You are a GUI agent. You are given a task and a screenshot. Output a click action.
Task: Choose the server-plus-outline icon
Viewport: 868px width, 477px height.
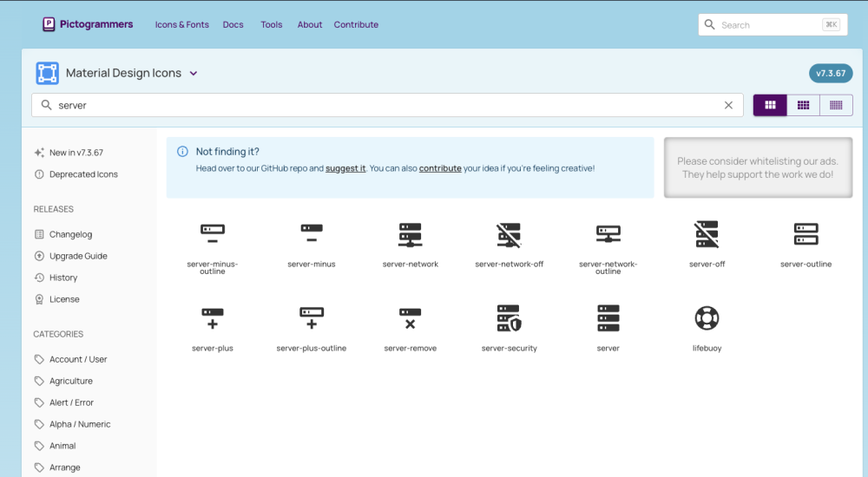click(312, 318)
